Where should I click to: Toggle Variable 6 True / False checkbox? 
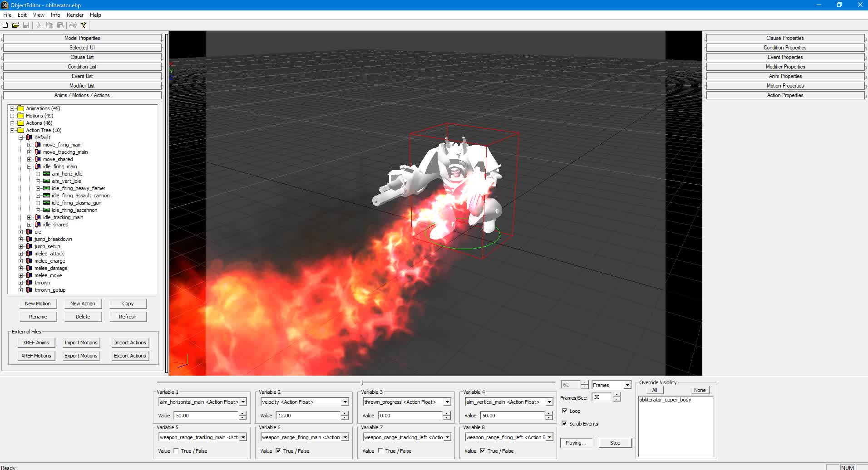click(278, 450)
